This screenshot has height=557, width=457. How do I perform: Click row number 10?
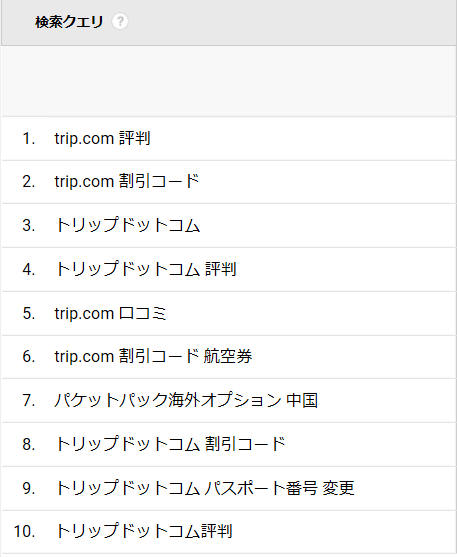(x=24, y=532)
